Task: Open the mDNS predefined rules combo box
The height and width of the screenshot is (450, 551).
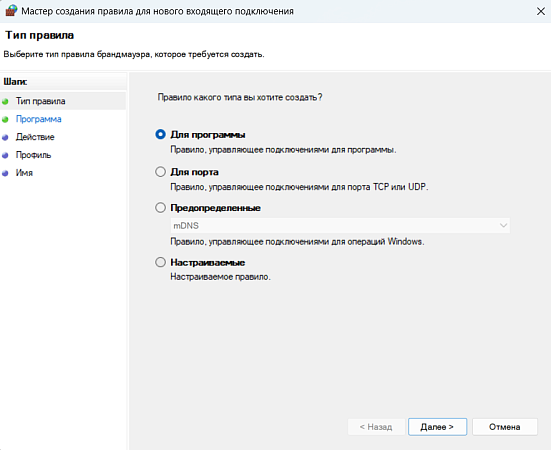Action: [x=340, y=226]
